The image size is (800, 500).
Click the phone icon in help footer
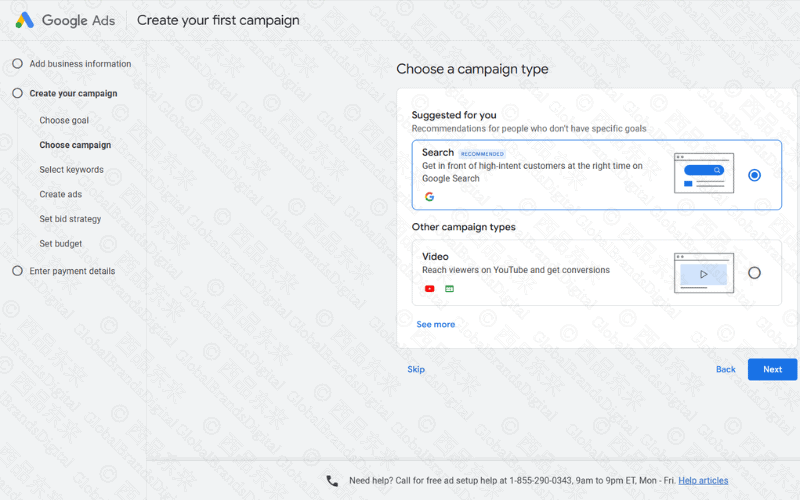coord(332,481)
